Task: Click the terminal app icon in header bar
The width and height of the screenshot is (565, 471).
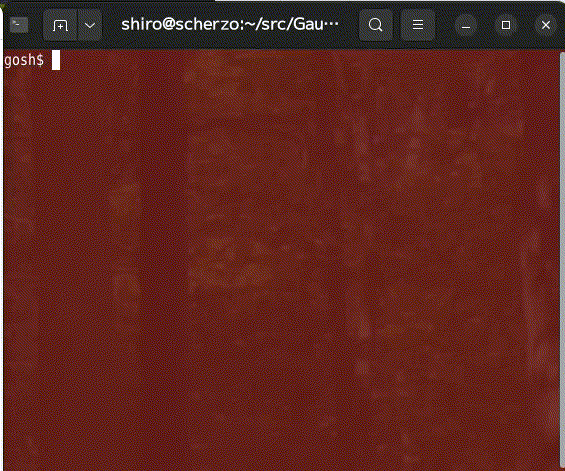Action: [x=19, y=25]
